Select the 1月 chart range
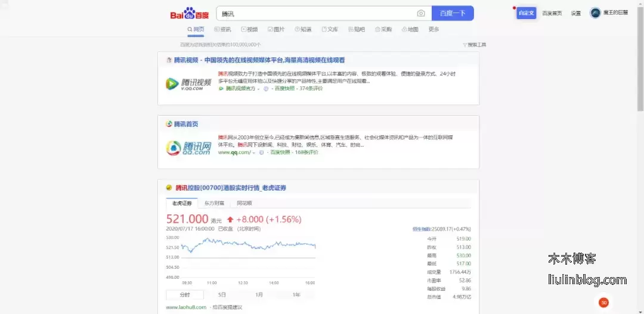Screen dimensions: 644x314 coord(259,294)
